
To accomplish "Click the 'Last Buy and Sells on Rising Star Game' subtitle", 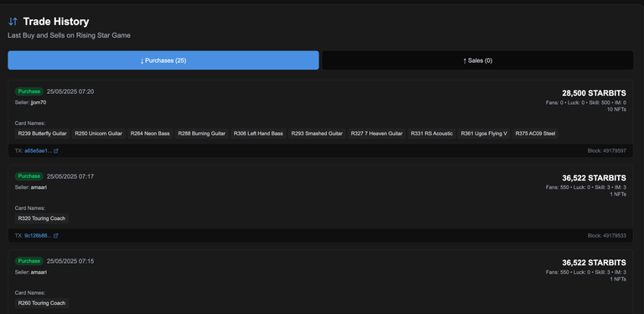I will (69, 36).
